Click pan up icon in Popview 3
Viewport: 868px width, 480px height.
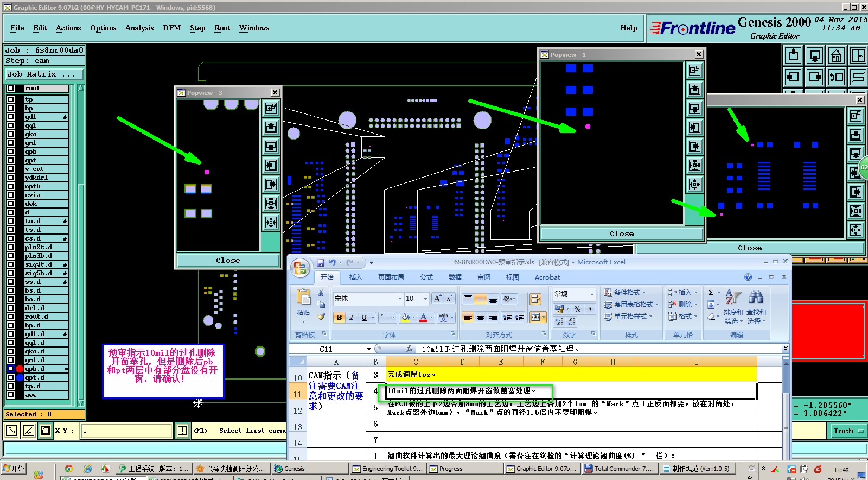tap(271, 128)
